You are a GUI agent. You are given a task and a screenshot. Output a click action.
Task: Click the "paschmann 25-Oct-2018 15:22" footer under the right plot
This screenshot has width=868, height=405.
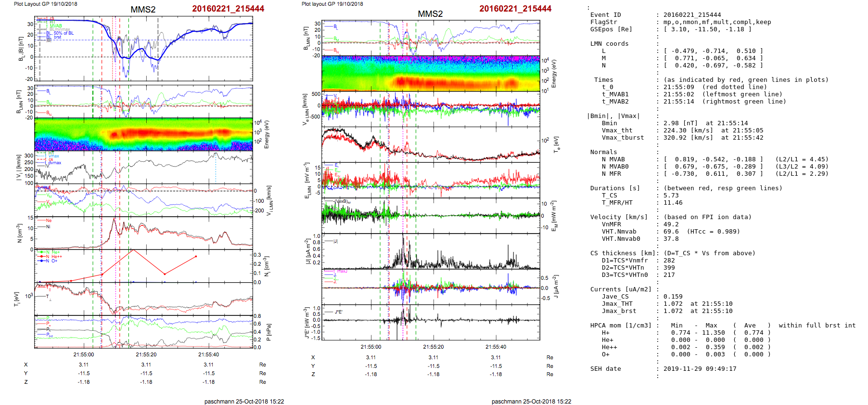[531, 401]
